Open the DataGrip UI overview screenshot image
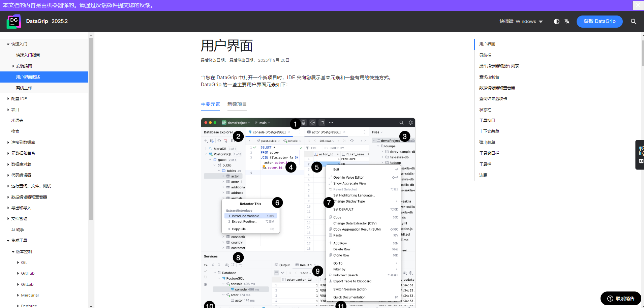The image size is (644, 308). coord(308,213)
